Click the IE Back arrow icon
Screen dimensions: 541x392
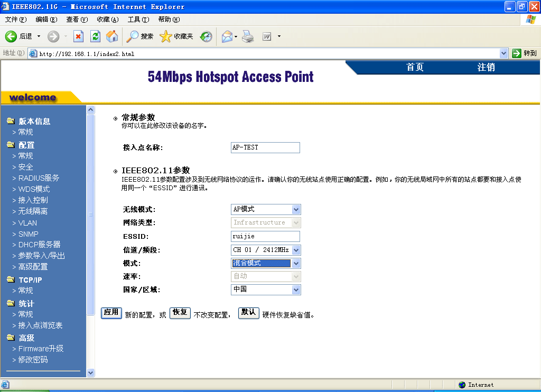[12, 36]
